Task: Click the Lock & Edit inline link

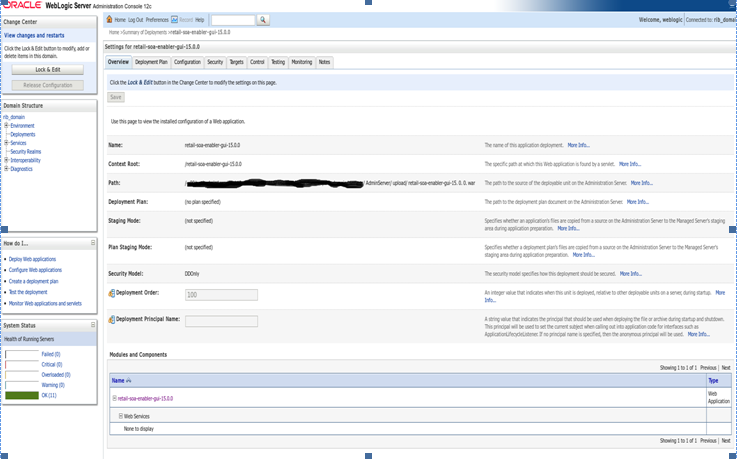Action: click(x=140, y=82)
